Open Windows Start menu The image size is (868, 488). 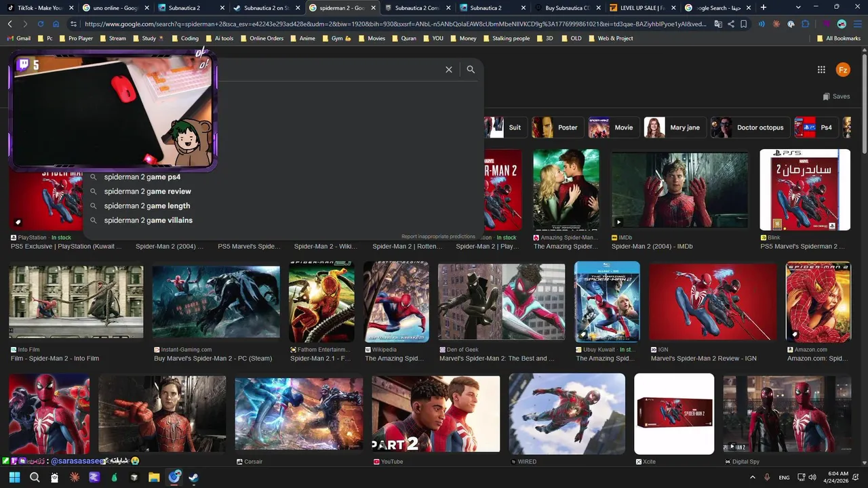tap(15, 477)
